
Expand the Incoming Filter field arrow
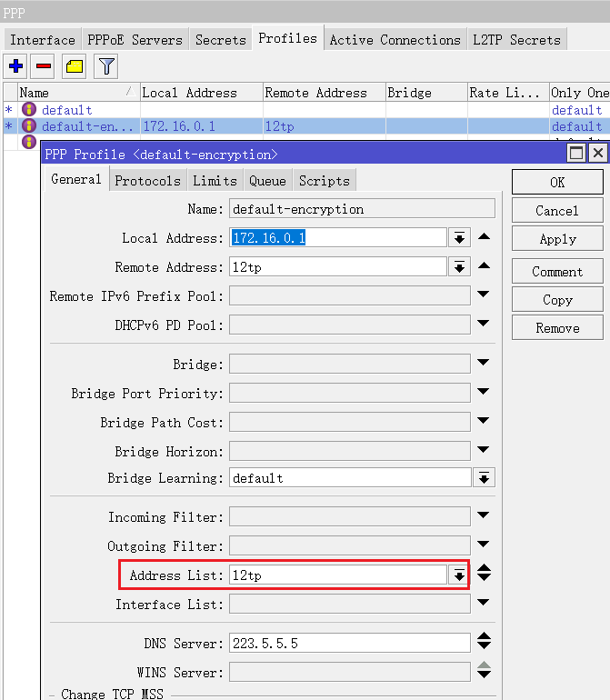pos(485,516)
